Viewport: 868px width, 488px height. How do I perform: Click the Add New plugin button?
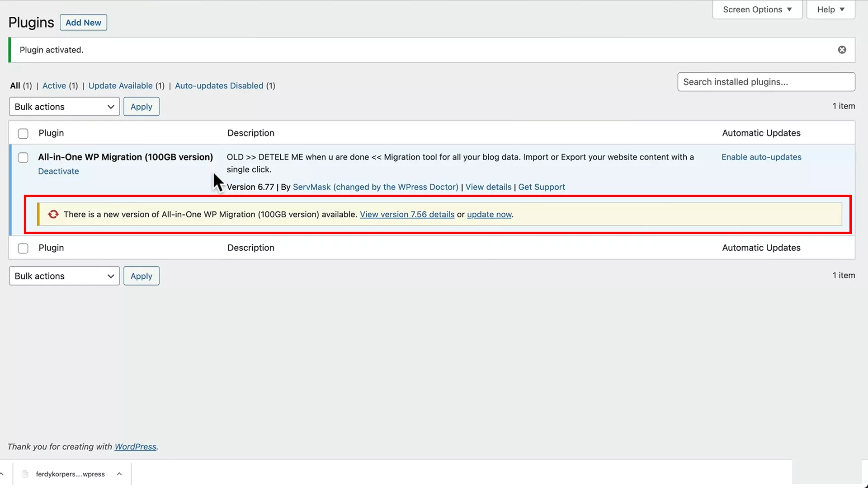pyautogui.click(x=83, y=23)
